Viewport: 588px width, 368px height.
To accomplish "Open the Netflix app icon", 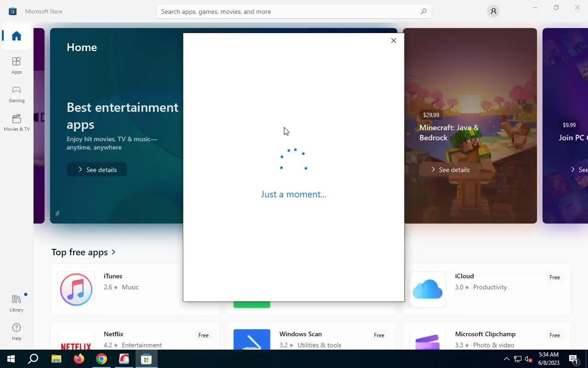I will tap(76, 340).
